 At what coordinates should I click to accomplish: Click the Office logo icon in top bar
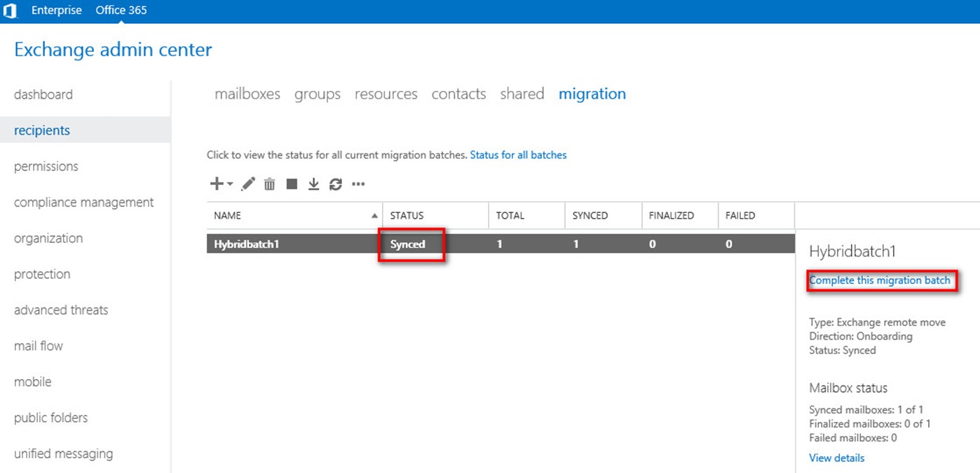(10, 11)
